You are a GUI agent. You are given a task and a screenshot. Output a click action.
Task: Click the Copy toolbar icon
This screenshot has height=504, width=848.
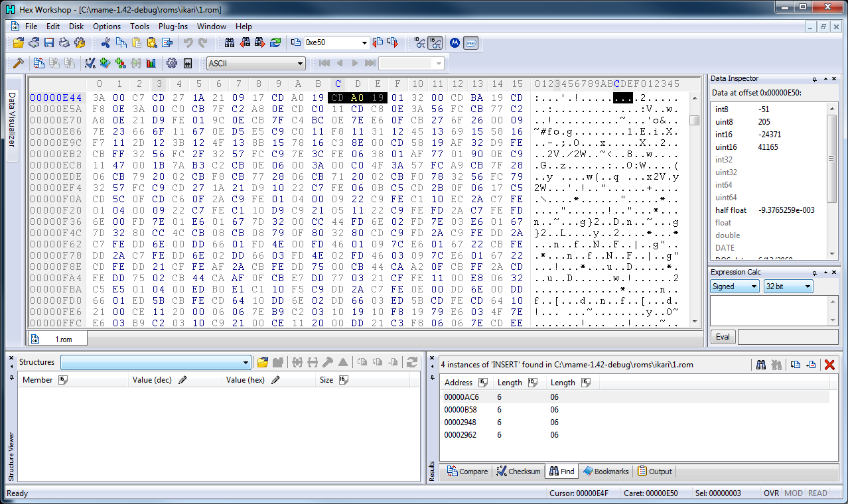point(121,42)
